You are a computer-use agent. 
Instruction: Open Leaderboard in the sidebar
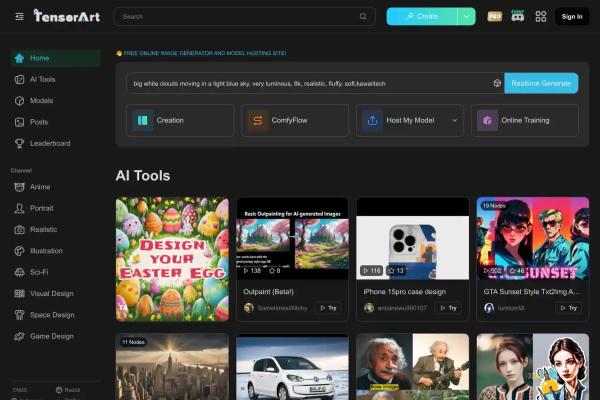(55, 143)
